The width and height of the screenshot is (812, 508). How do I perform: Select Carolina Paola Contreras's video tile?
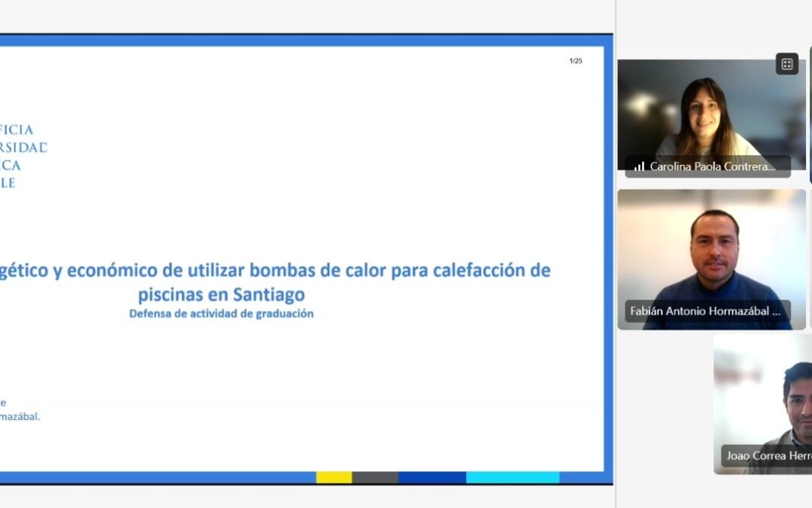[x=710, y=113]
